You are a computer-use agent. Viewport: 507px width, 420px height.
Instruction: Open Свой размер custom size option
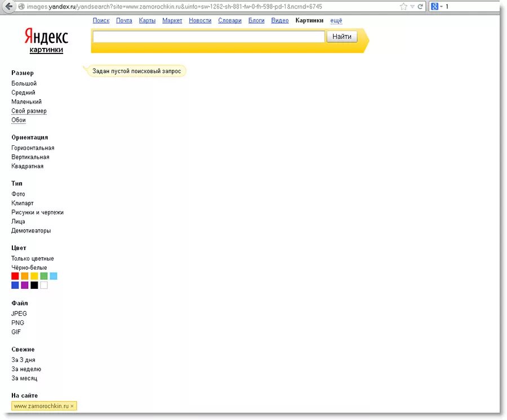[x=29, y=111]
